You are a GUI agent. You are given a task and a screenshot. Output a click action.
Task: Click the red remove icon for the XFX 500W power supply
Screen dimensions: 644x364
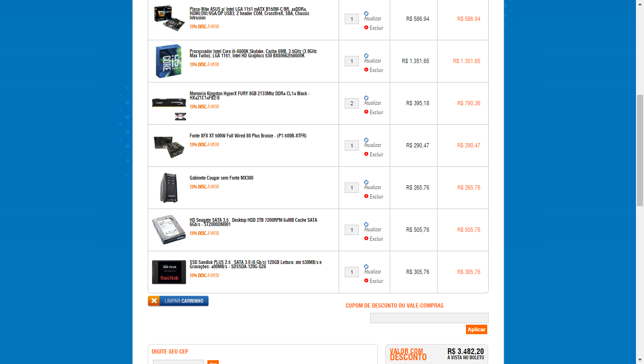pyautogui.click(x=366, y=154)
